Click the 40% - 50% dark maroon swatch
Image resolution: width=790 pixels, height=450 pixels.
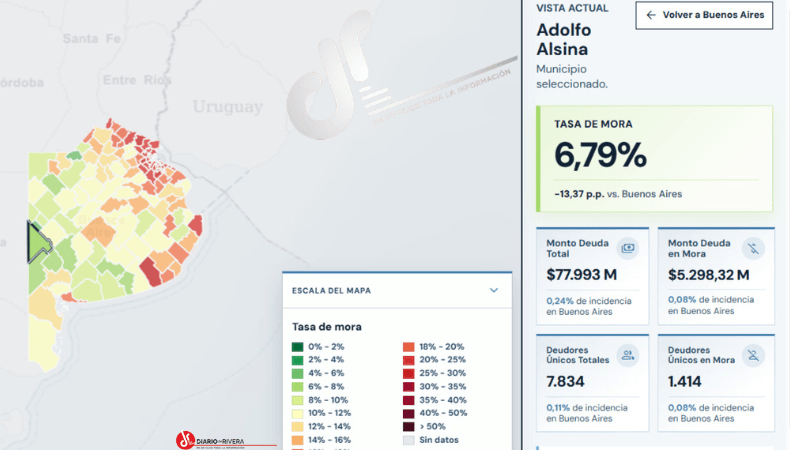tap(409, 413)
